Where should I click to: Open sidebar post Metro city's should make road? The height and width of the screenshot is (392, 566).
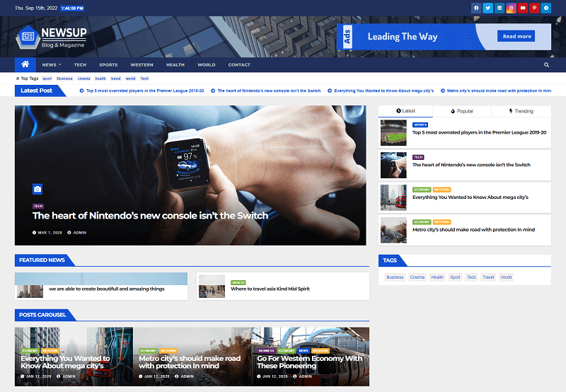click(x=473, y=229)
